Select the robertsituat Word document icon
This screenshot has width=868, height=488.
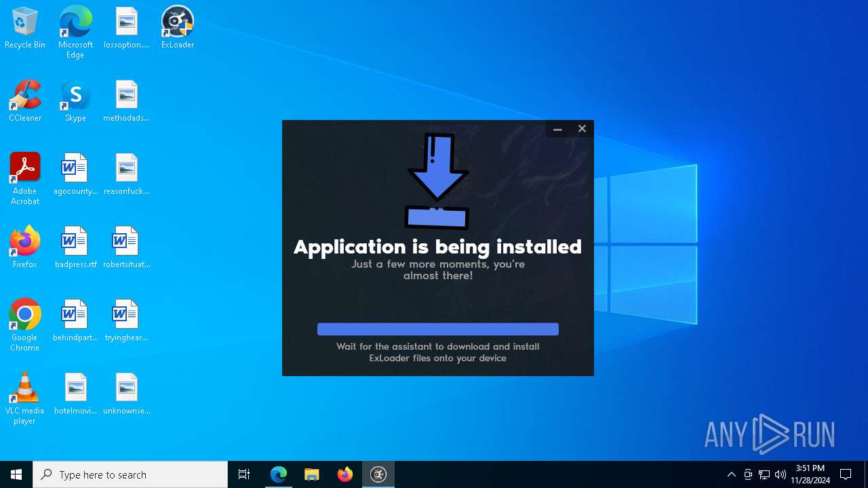pos(126,248)
